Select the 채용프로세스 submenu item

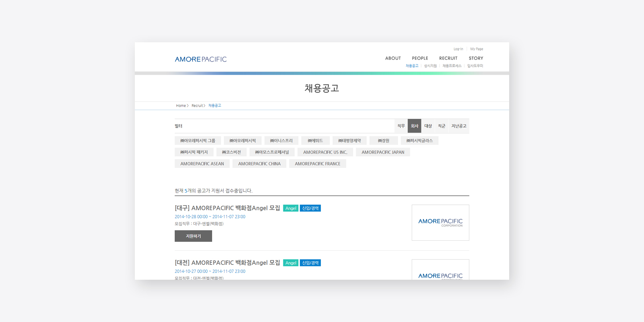click(452, 66)
